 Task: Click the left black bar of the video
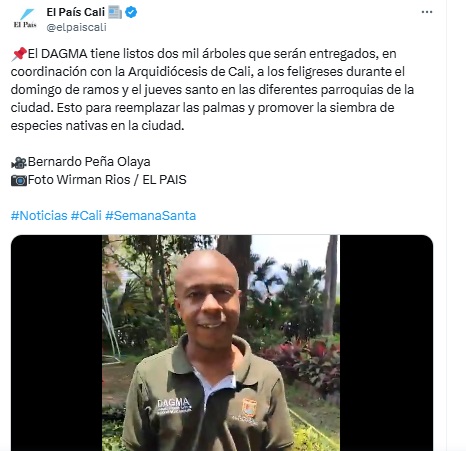[x=56, y=343]
